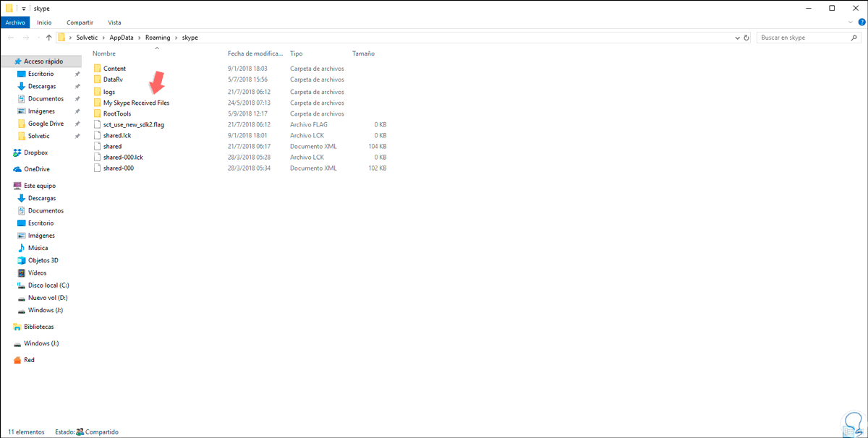The image size is (868, 438).
Task: Switch to the Compartir ribbon tab
Action: (79, 22)
